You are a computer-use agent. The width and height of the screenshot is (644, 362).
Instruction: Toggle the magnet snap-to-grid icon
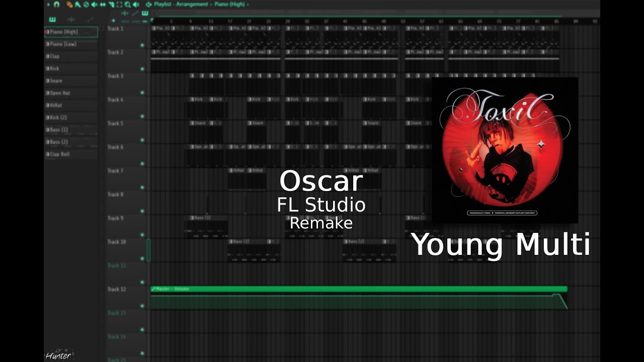pos(56,5)
